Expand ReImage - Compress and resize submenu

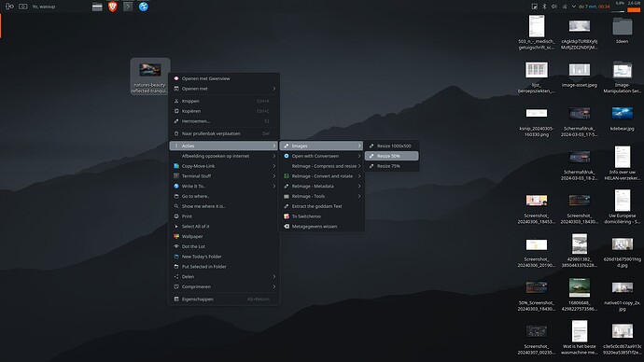321,166
